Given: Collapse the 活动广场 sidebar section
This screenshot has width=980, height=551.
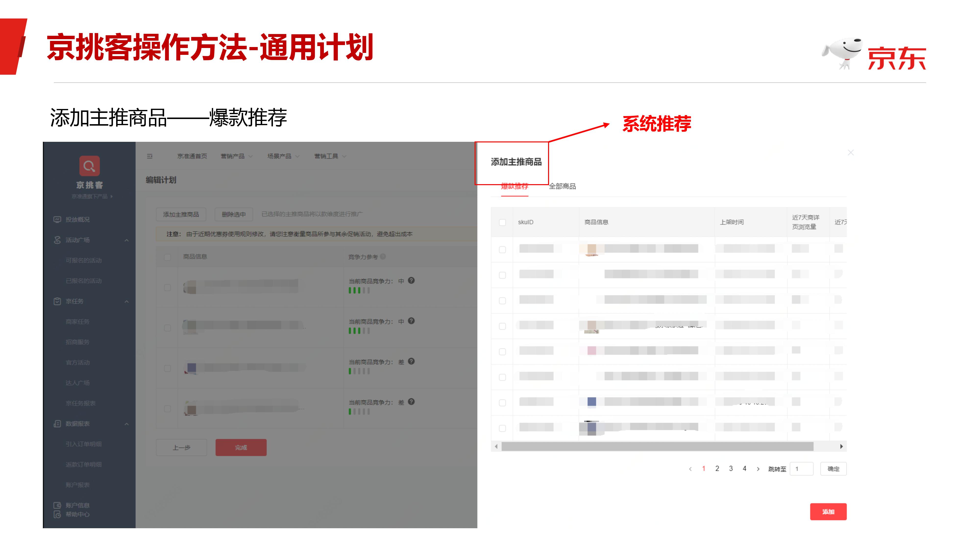Looking at the screenshot, I should [x=127, y=240].
